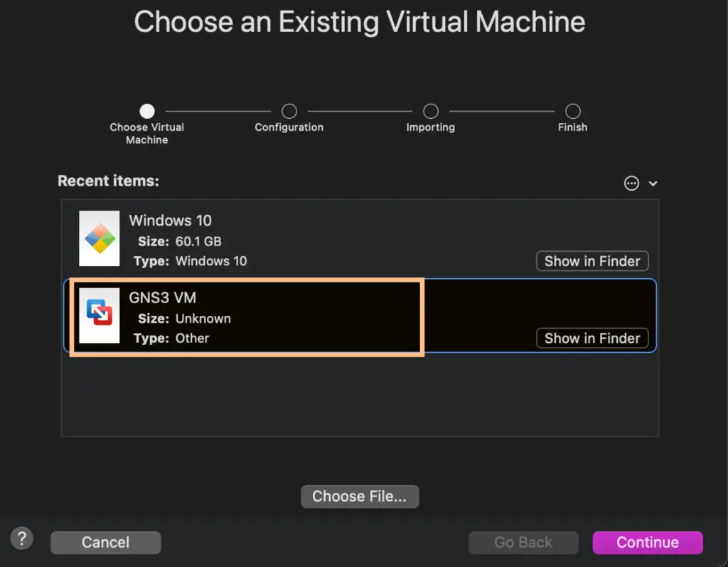Open the Choose File dialog
This screenshot has width=728, height=567.
point(360,497)
